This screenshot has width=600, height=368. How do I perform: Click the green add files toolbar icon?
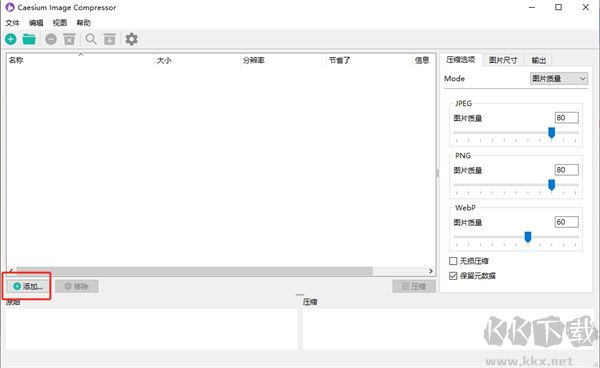pyautogui.click(x=11, y=39)
